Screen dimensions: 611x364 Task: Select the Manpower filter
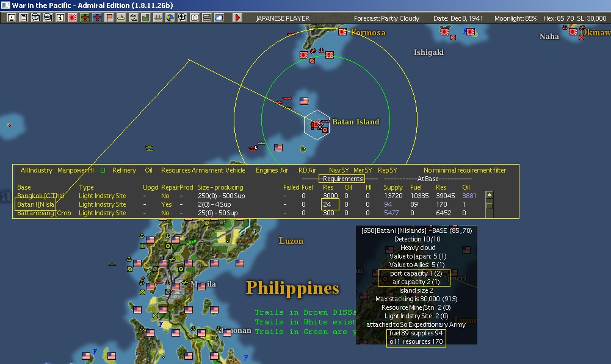point(73,170)
